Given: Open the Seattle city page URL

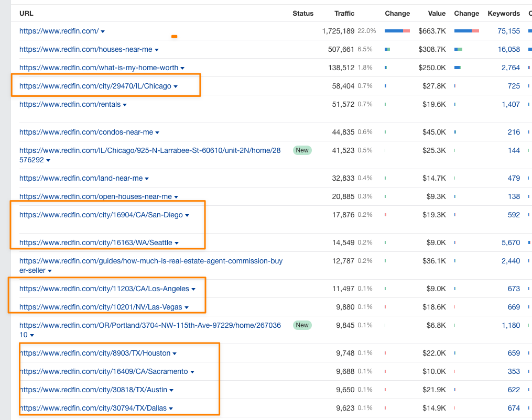Looking at the screenshot, I should pyautogui.click(x=96, y=242).
